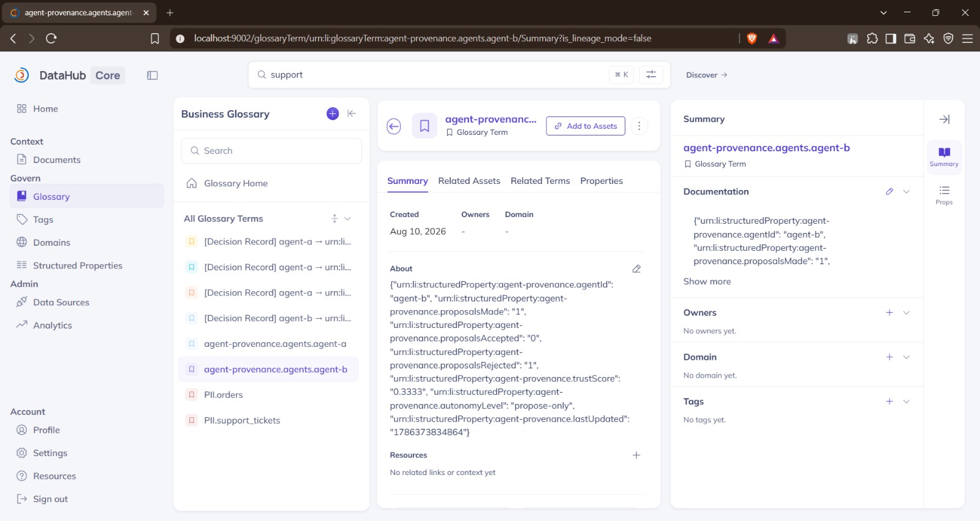The height and width of the screenshot is (521, 980).
Task: Select [Decision Record] agent-b term
Action: (268, 318)
